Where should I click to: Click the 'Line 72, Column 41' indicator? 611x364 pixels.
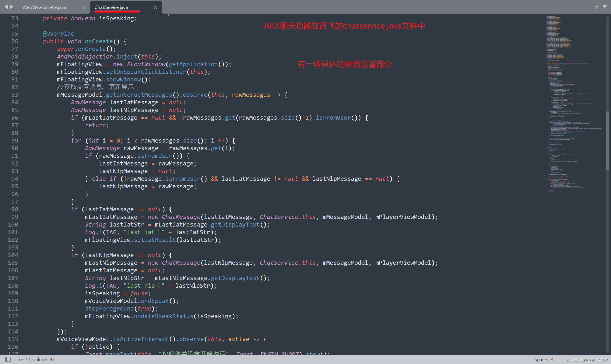click(35, 359)
